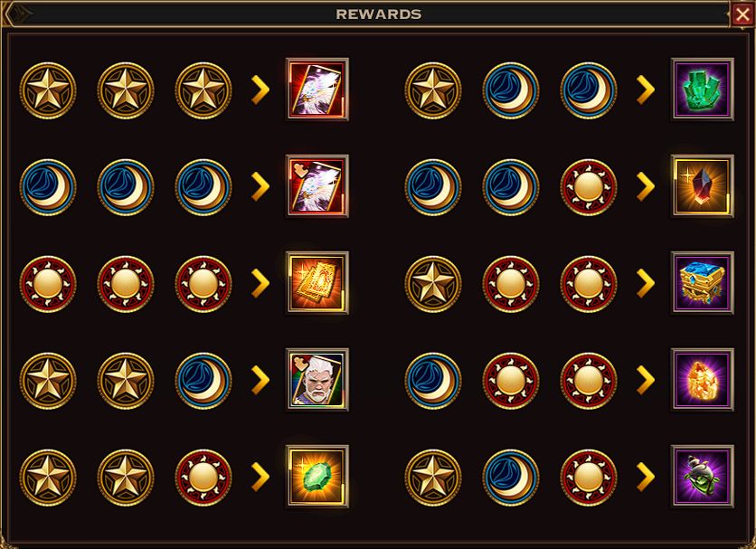
Task: Click yellow arrow before the treasure chest reward
Action: click(x=646, y=283)
